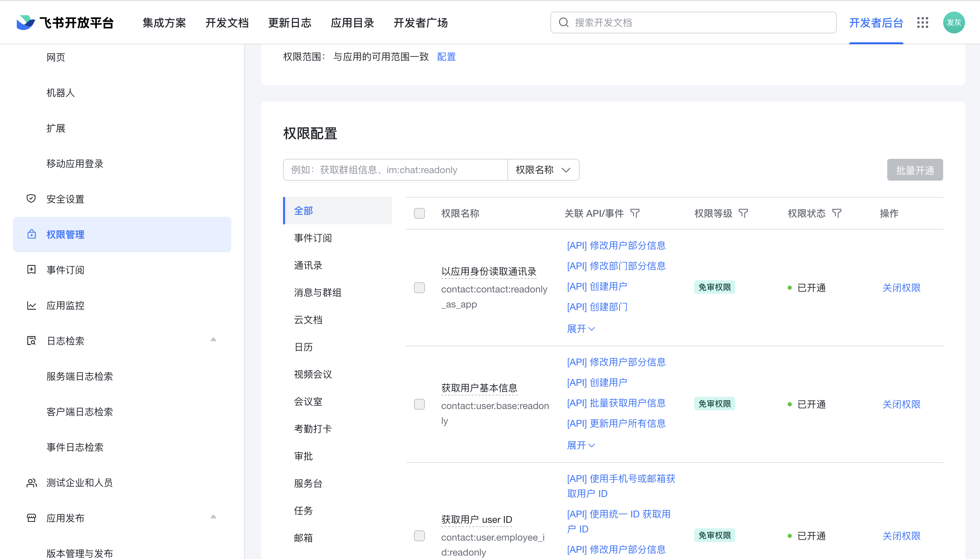The width and height of the screenshot is (980, 559).
Task: Open [API] 创建部门 link
Action: (597, 307)
